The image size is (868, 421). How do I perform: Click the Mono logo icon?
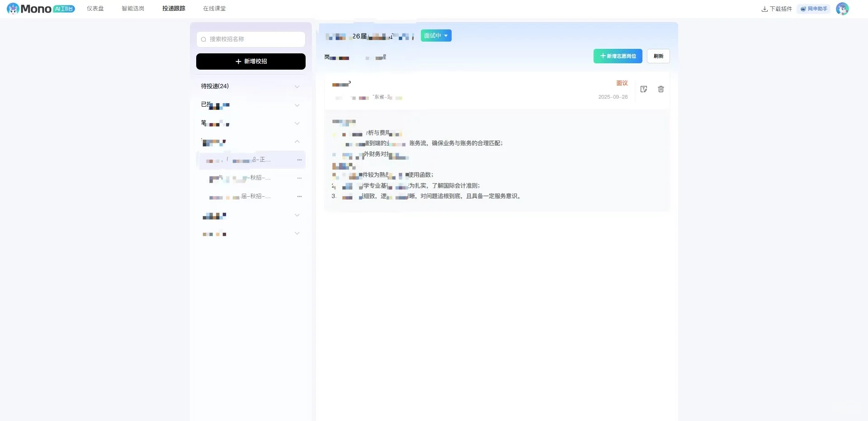point(13,9)
